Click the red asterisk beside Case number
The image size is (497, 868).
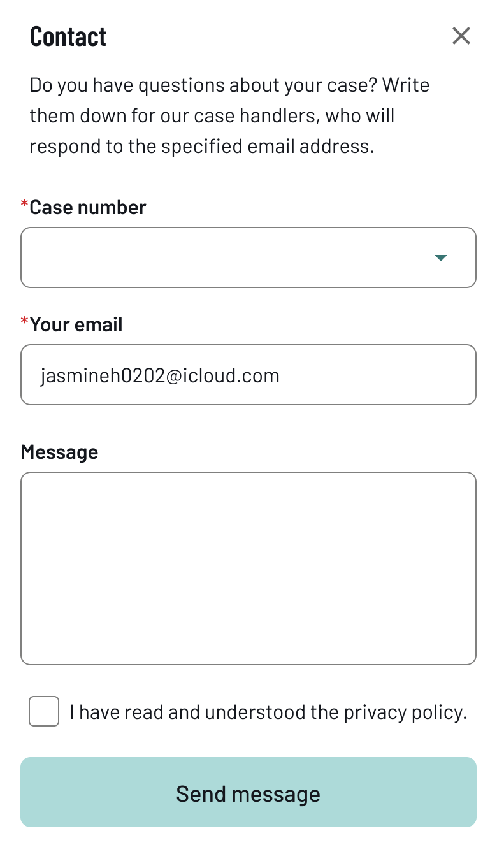[x=25, y=205]
